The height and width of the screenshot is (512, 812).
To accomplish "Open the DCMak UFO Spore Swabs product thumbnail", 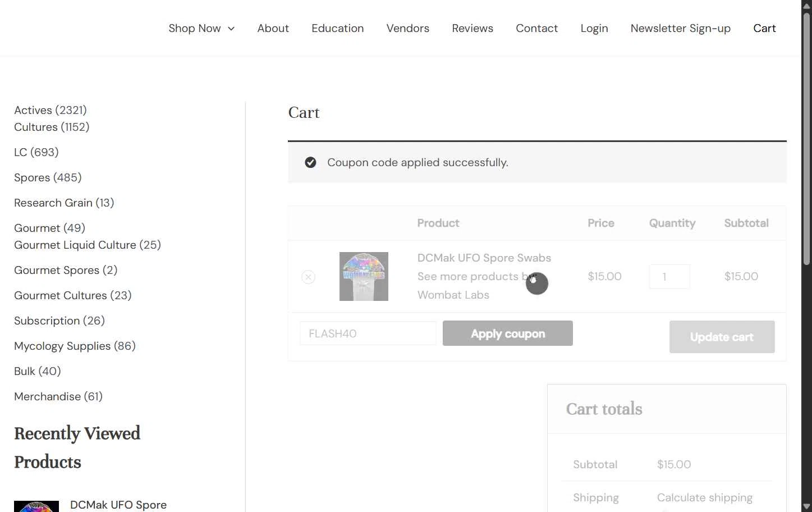I will click(364, 276).
